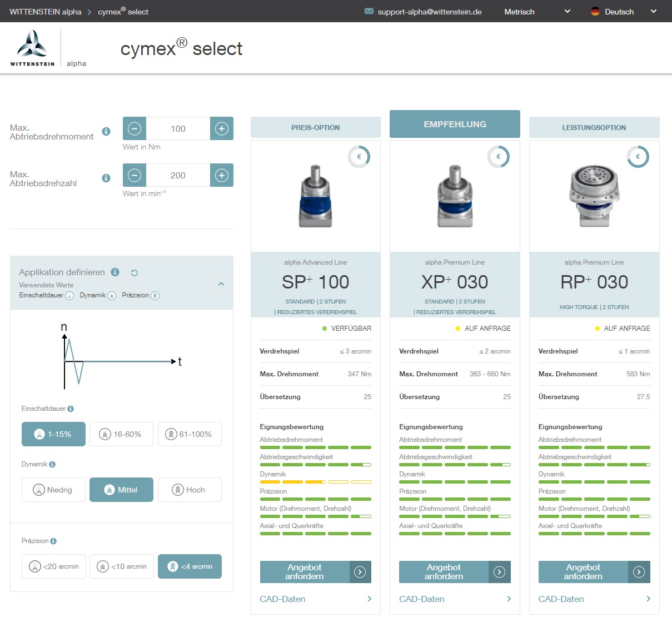The image size is (672, 617).
Task: Click the Max. Abtriebsdrehzahl value field
Action: [x=178, y=176]
